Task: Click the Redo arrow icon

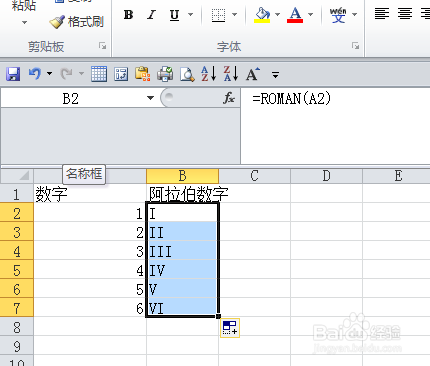Action: coord(66,74)
